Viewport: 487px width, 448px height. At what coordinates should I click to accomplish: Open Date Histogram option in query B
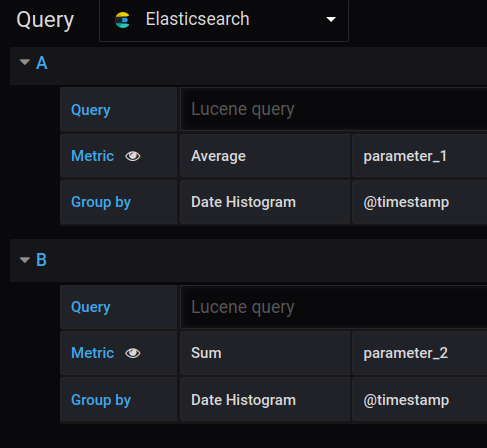pyautogui.click(x=265, y=400)
